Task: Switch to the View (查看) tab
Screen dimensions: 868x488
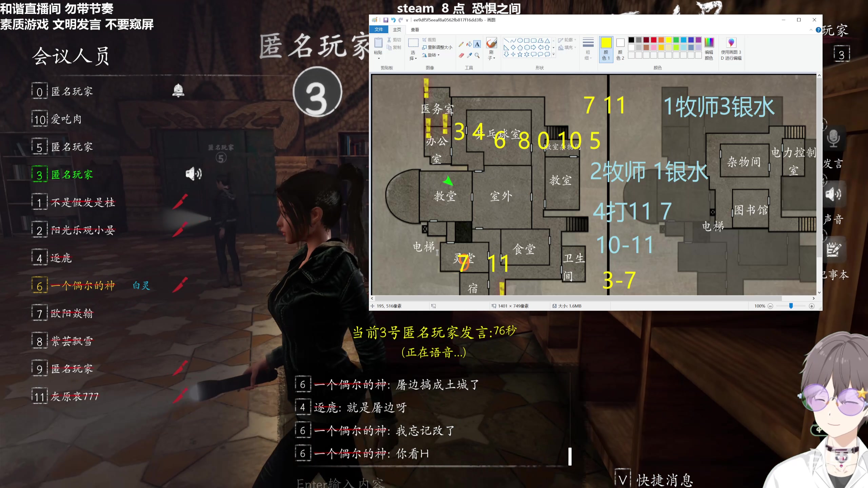Action: (415, 30)
